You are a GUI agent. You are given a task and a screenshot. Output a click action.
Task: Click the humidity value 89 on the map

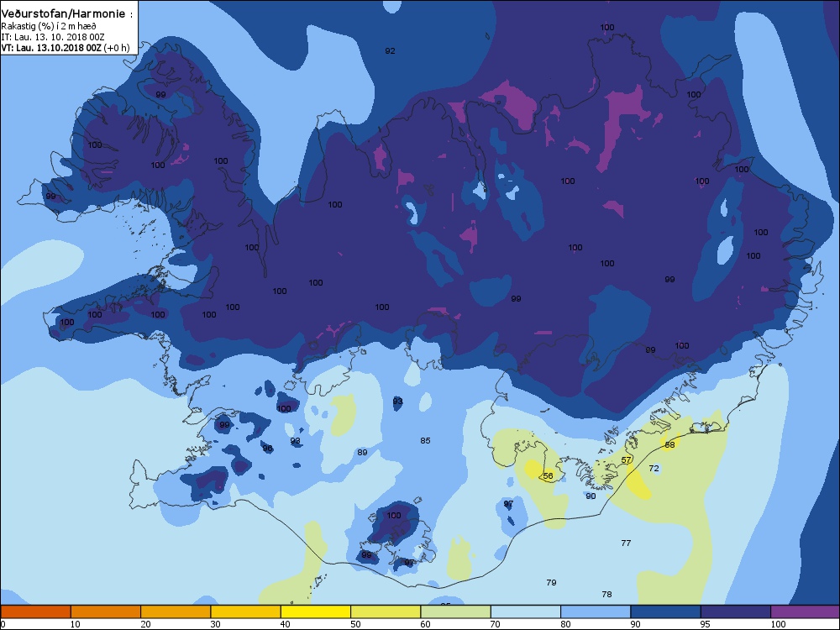click(x=362, y=452)
